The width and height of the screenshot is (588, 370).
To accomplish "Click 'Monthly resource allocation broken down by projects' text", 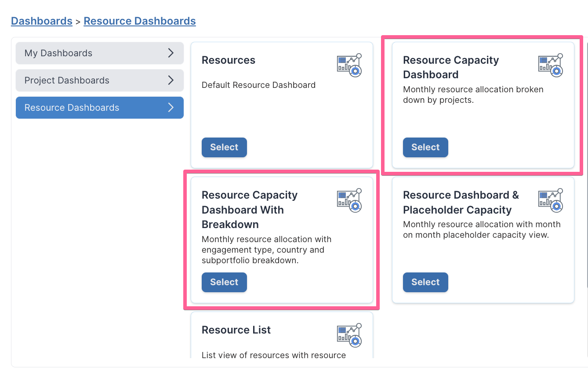I will coord(473,94).
